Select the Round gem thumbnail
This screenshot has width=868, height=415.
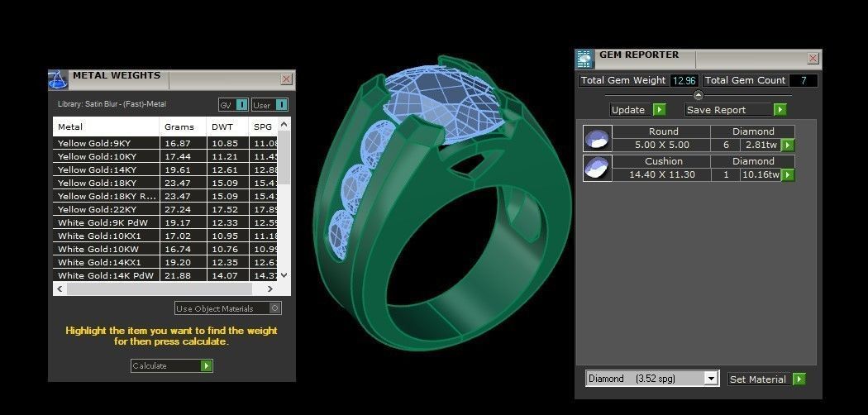point(598,138)
